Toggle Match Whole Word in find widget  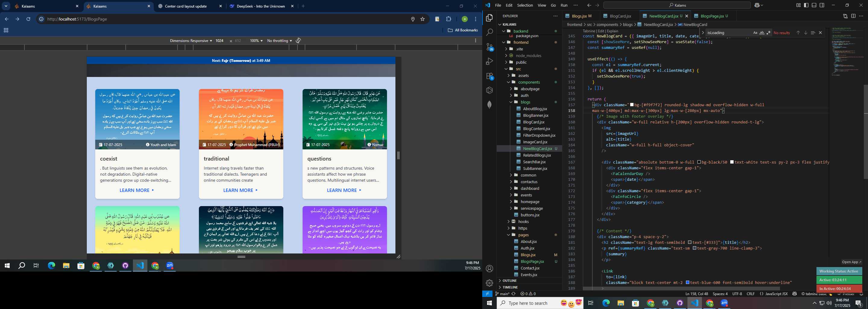(x=762, y=33)
